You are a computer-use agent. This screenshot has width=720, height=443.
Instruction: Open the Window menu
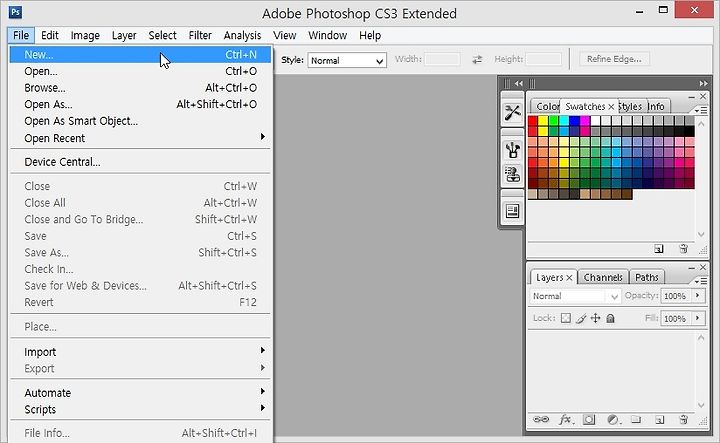coord(327,35)
